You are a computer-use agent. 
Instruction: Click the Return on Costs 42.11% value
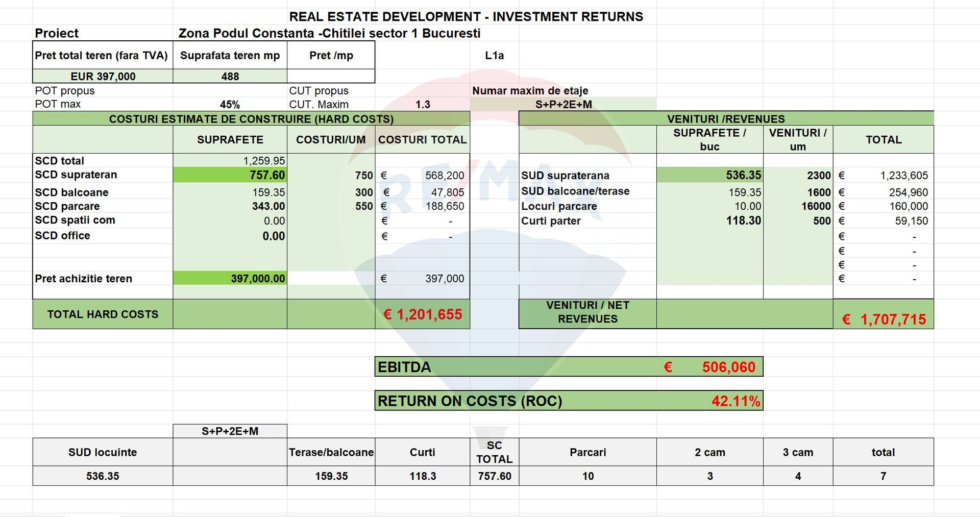coord(736,401)
